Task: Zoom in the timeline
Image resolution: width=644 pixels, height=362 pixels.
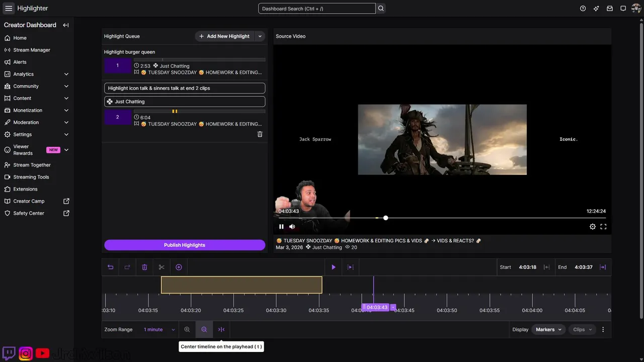Action: 187,329
